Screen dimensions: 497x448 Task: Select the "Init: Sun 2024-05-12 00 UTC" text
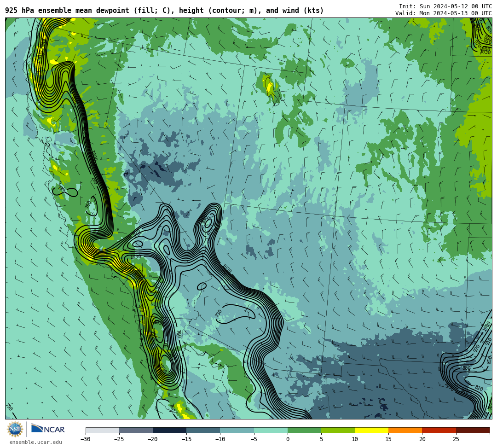pyautogui.click(x=445, y=6)
